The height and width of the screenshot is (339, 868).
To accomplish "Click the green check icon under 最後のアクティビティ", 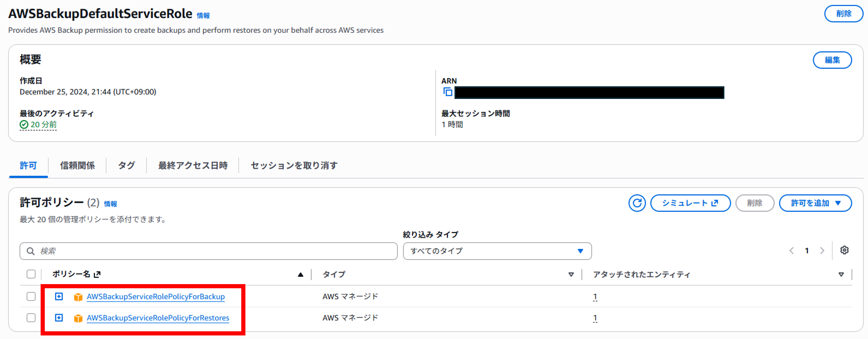I will pos(24,125).
